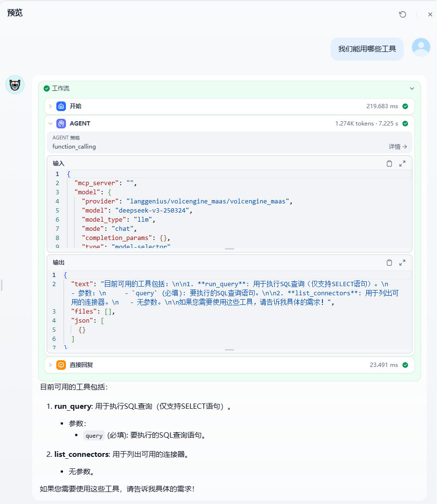Click the 输出 panel resize handle

tap(230, 350)
